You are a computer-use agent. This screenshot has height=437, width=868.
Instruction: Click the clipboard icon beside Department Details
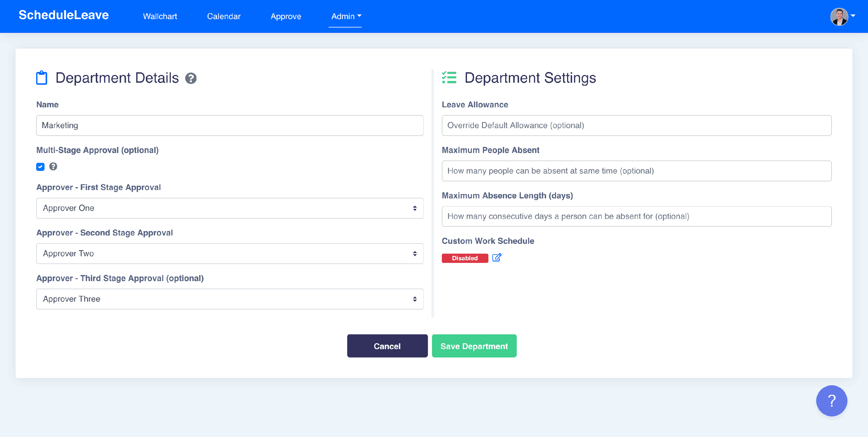click(x=42, y=78)
